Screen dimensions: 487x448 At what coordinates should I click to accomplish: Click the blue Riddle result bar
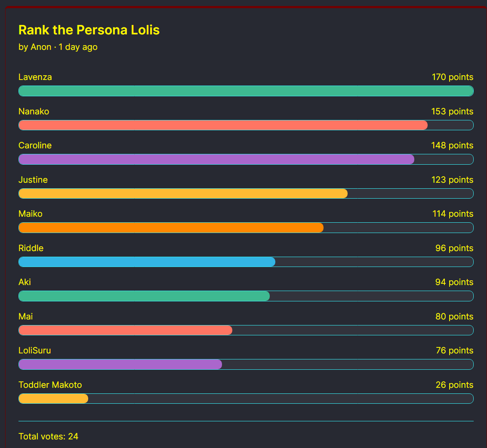147,262
